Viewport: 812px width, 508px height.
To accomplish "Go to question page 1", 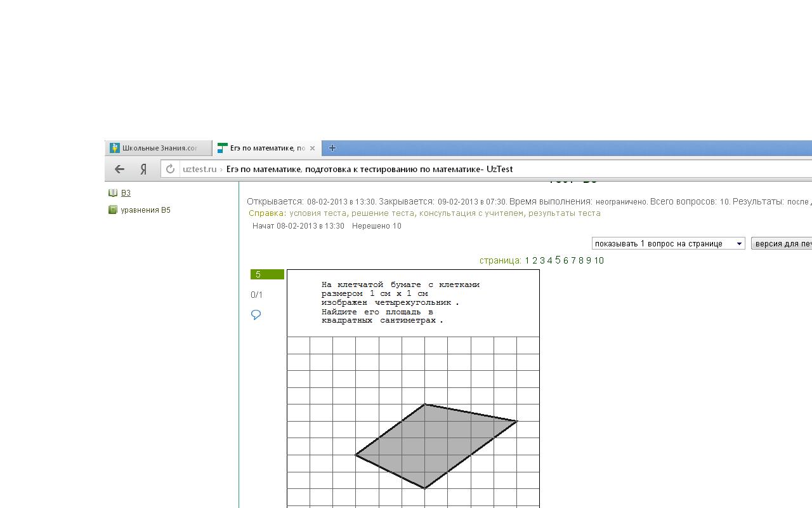I will point(527,260).
